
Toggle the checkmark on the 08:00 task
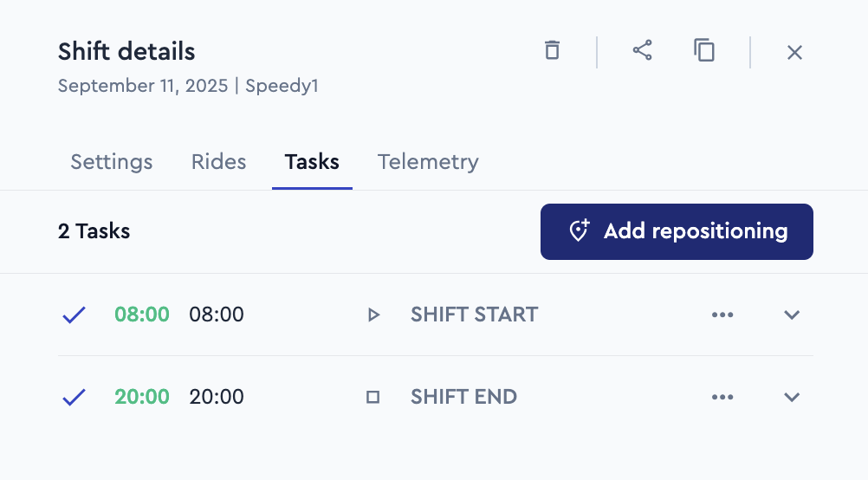pyautogui.click(x=74, y=315)
